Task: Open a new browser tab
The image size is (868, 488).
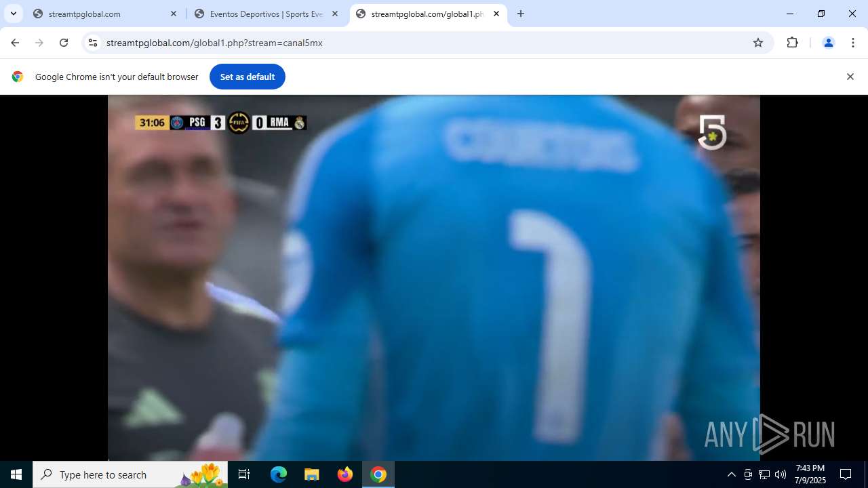Action: coord(521,14)
